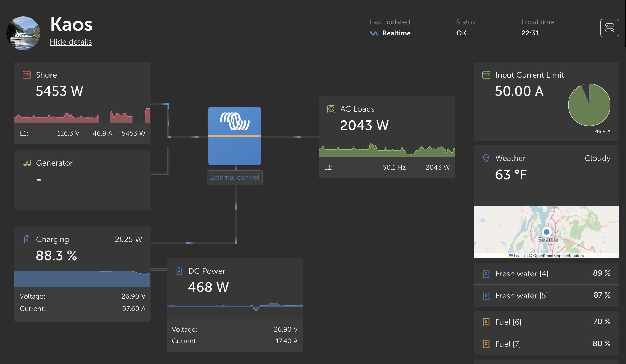
Task: Collapse the site using Hide details
Action: coord(71,42)
